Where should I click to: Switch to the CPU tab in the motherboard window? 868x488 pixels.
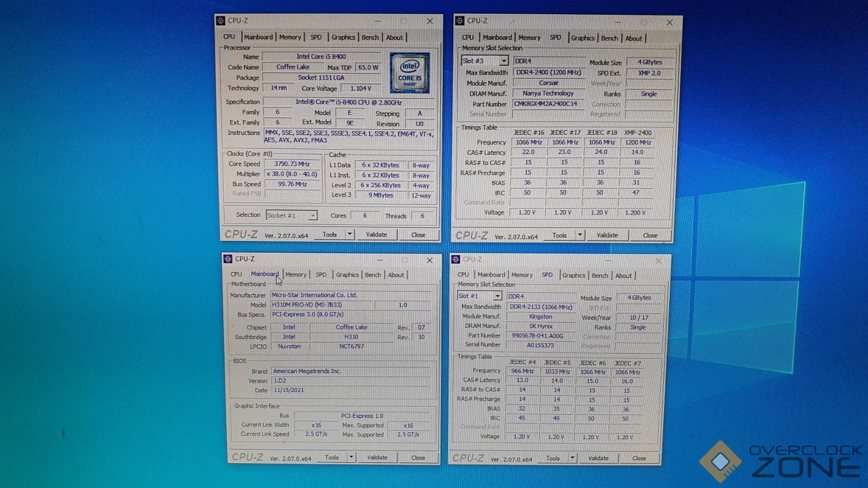click(236, 274)
